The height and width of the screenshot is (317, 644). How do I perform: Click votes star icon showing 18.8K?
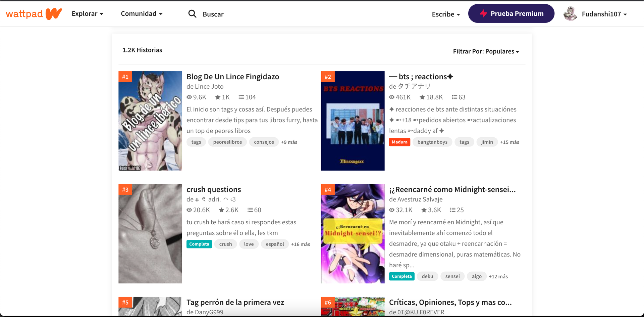click(422, 97)
